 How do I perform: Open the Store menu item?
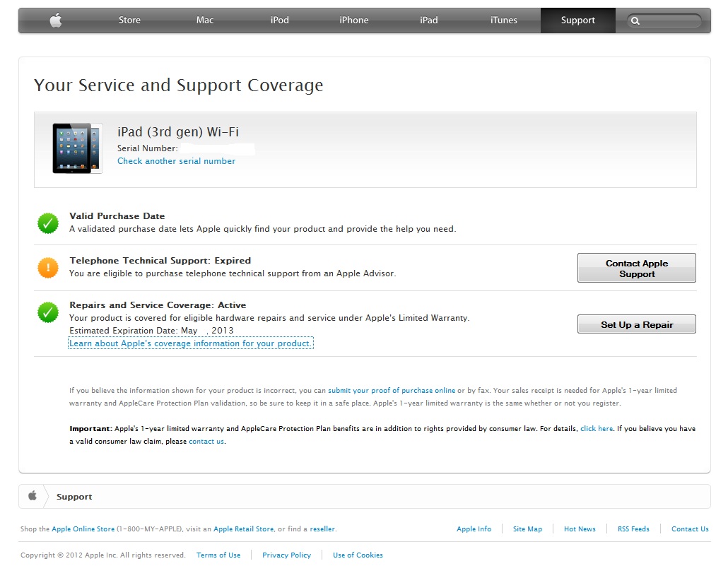click(129, 20)
